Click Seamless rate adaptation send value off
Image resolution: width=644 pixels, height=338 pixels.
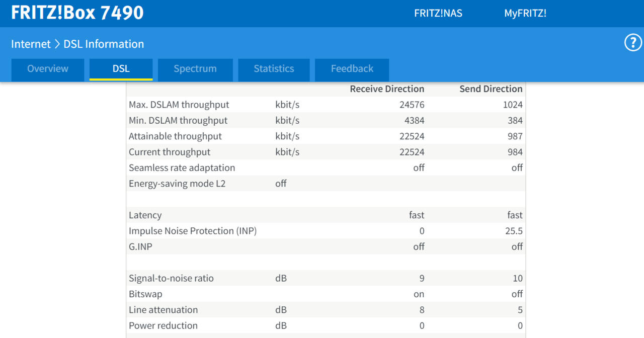(517, 167)
